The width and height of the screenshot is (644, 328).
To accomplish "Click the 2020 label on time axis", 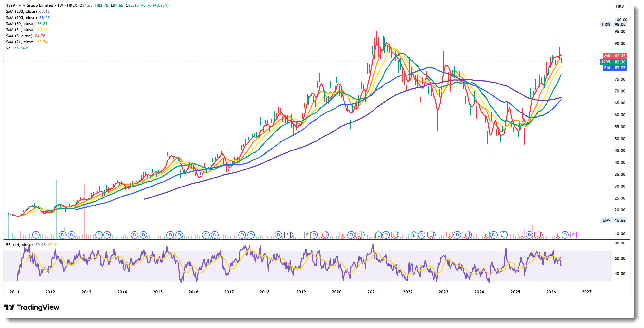I will tap(336, 292).
